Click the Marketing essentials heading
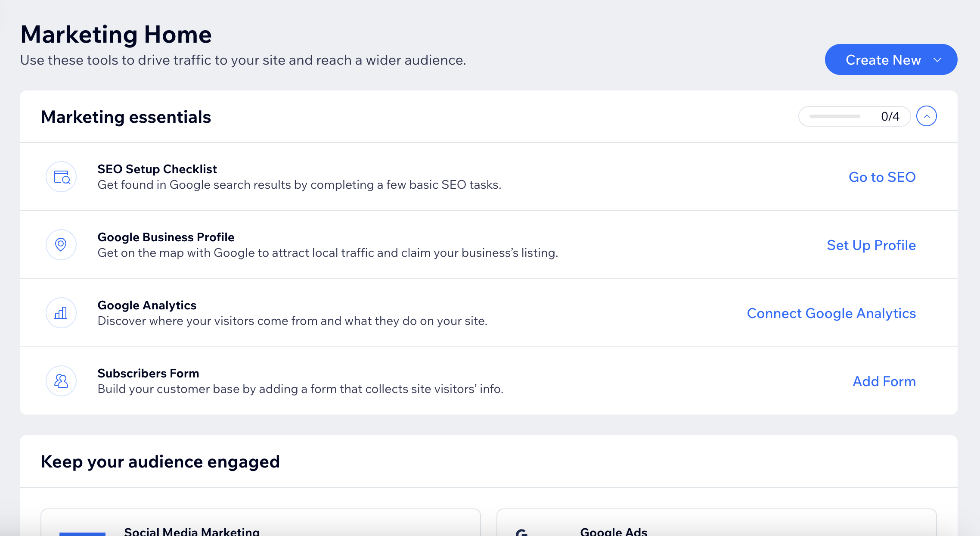 point(126,117)
